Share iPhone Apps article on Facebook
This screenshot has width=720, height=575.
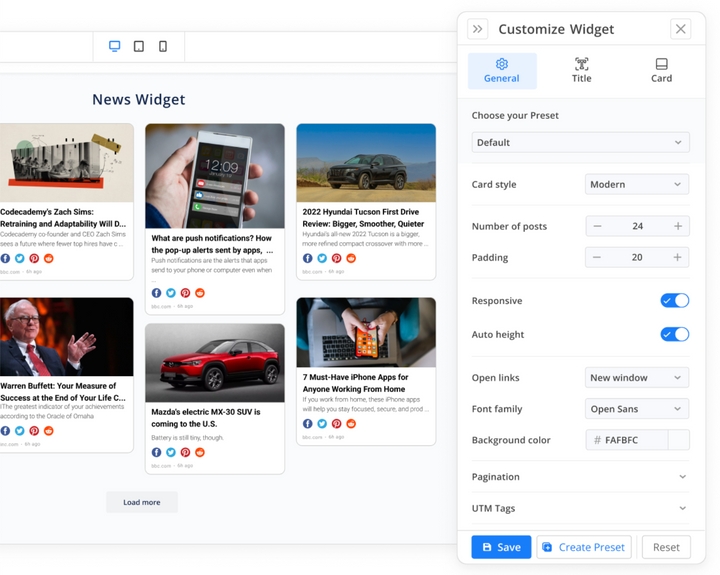308,423
